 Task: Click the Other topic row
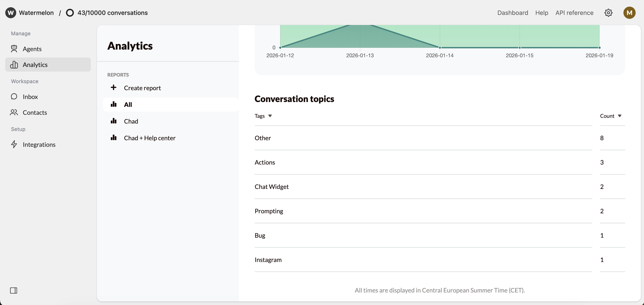pos(263,138)
